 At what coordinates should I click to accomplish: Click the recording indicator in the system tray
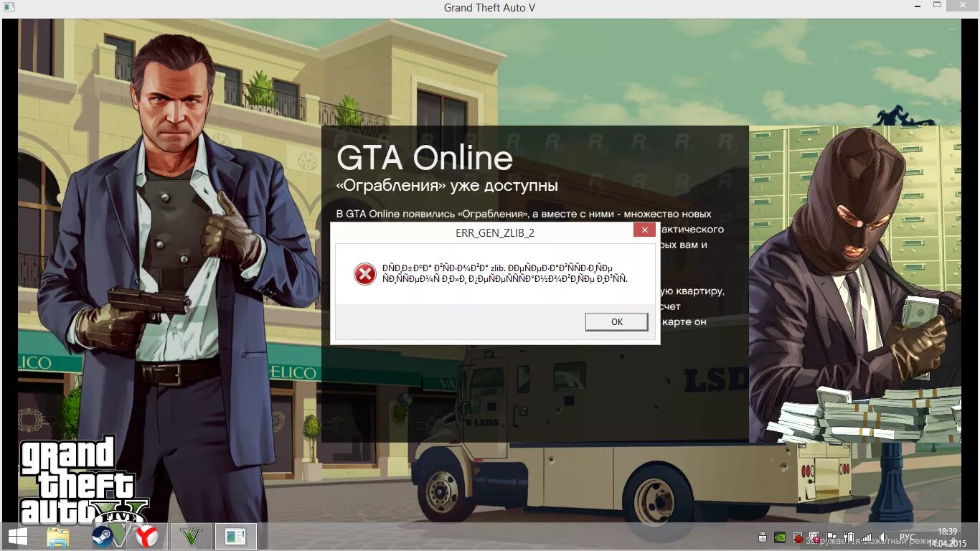798,537
